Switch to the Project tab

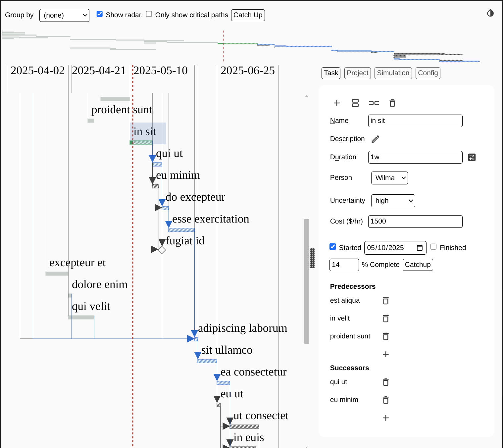[x=358, y=73]
